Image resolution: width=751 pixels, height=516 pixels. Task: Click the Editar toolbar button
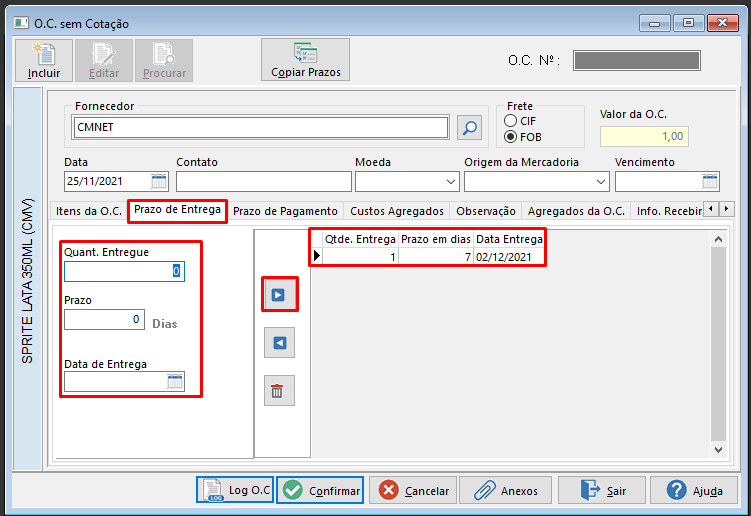tap(104, 60)
